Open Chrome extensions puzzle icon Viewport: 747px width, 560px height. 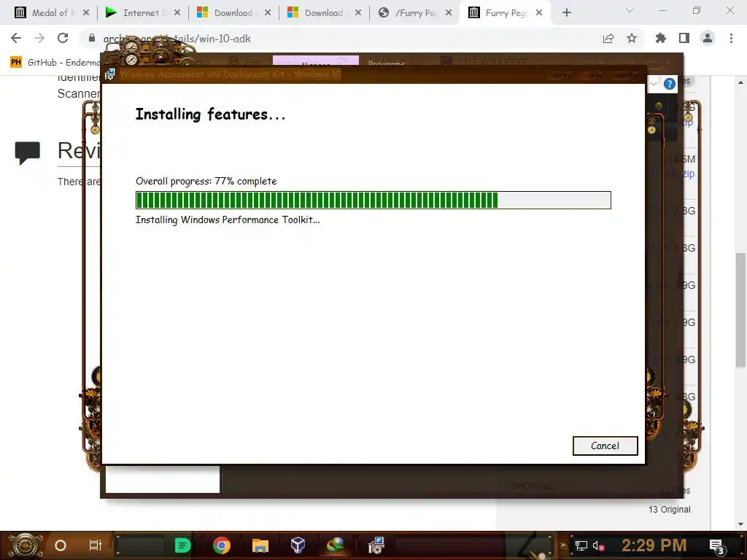pyautogui.click(x=661, y=38)
